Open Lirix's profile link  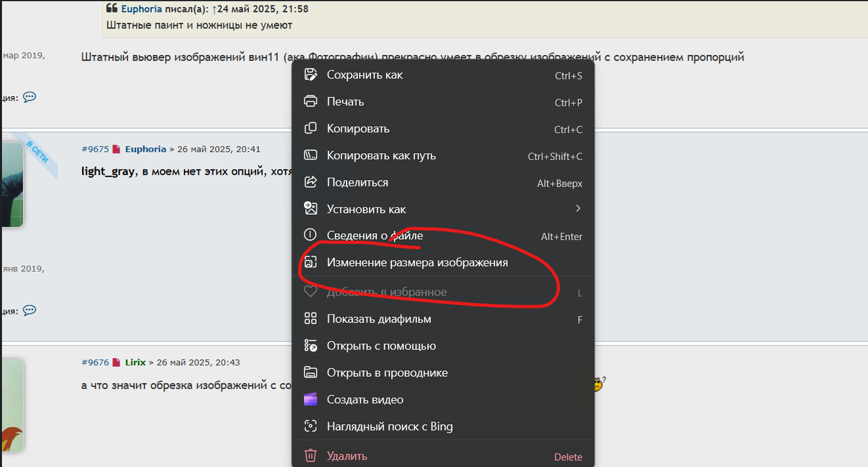(x=136, y=363)
